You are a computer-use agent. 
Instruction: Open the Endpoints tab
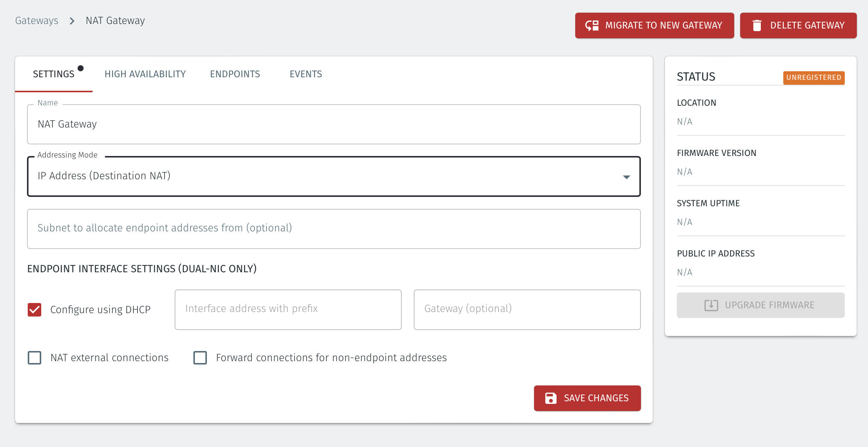pos(235,74)
